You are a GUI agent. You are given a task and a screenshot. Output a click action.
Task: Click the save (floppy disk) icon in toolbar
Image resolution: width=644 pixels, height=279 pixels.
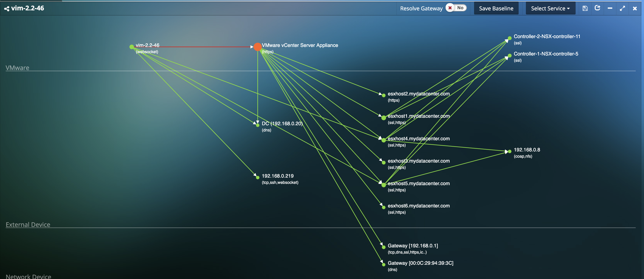pos(585,8)
